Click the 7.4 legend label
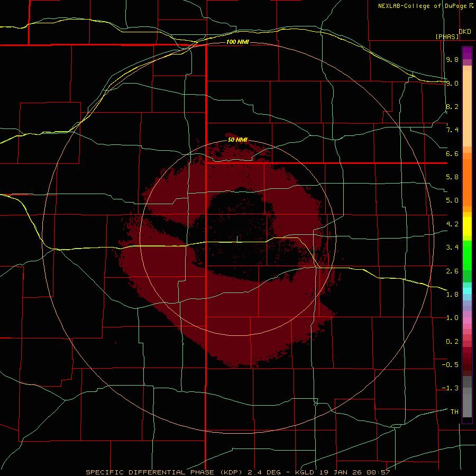Image resolution: width=476 pixels, height=476 pixels. [x=452, y=130]
